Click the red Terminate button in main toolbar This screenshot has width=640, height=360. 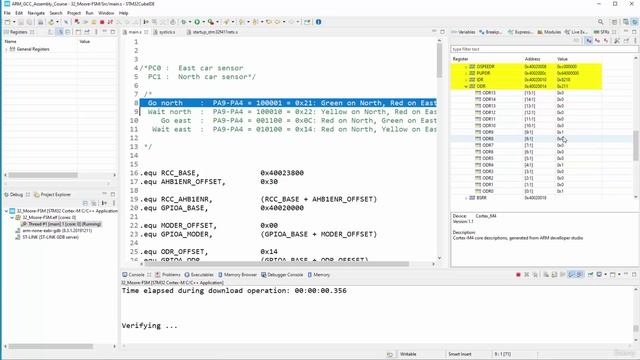click(102, 22)
